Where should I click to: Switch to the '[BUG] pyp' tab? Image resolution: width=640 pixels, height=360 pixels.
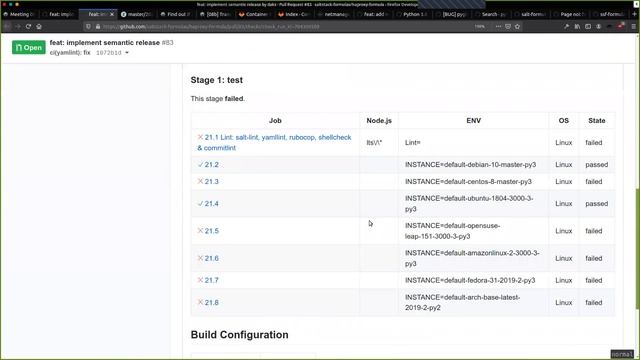coord(451,14)
